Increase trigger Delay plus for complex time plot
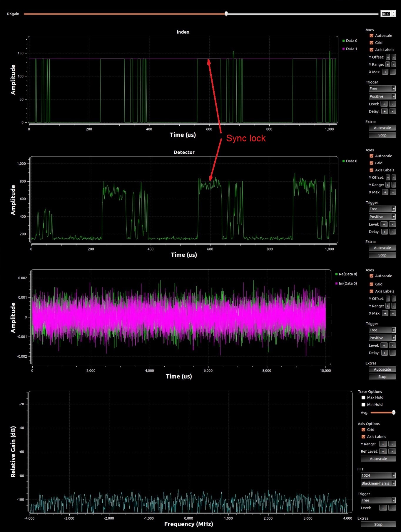Viewport: 401px width, 532px height. 385,353
